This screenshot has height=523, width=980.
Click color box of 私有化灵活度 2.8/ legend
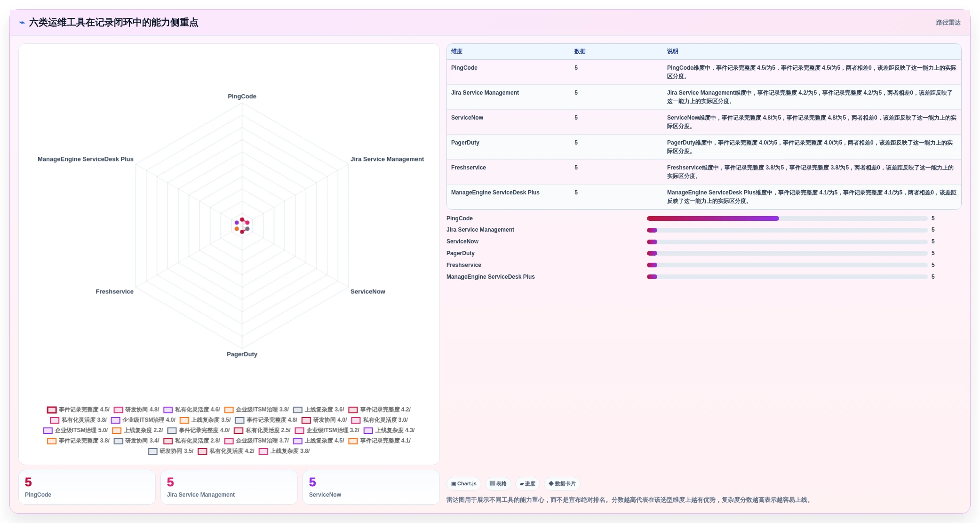168,441
